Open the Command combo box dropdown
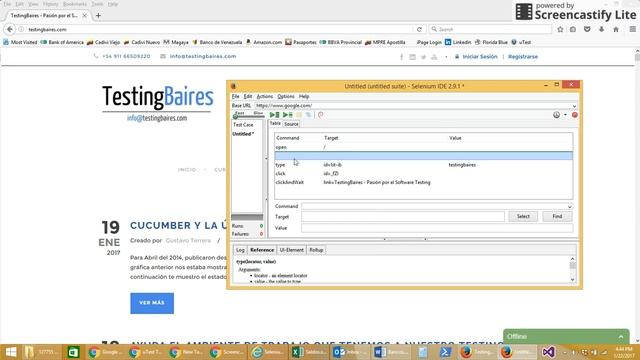The width and height of the screenshot is (640, 360). point(570,207)
